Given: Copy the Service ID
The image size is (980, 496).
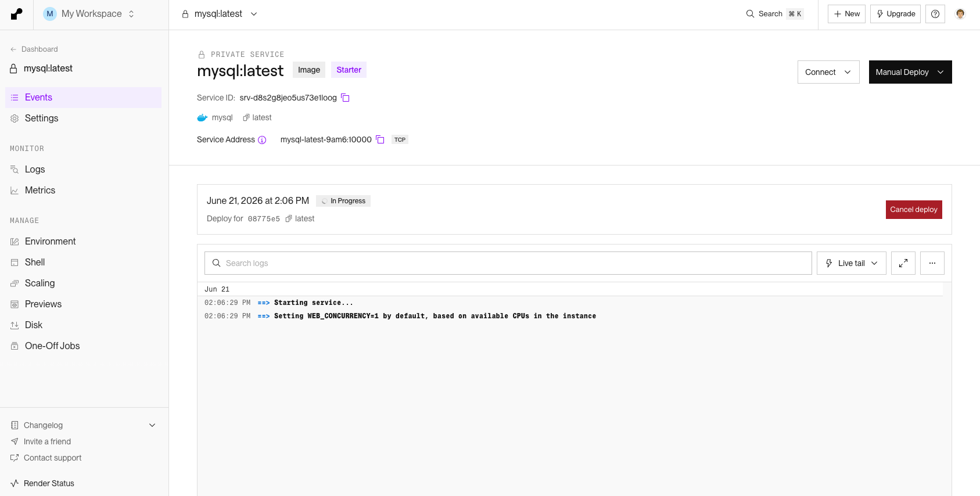Looking at the screenshot, I should click(x=345, y=98).
